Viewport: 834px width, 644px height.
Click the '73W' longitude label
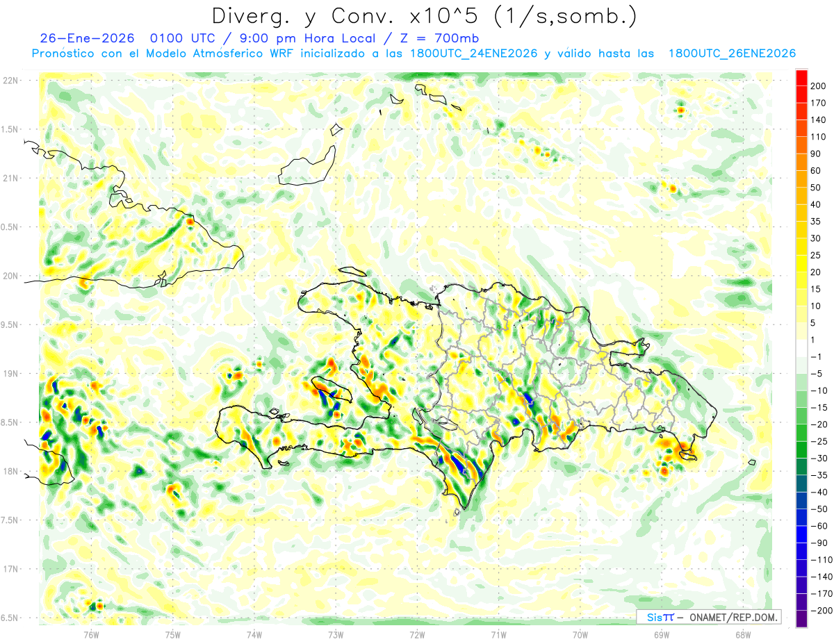pyautogui.click(x=336, y=634)
